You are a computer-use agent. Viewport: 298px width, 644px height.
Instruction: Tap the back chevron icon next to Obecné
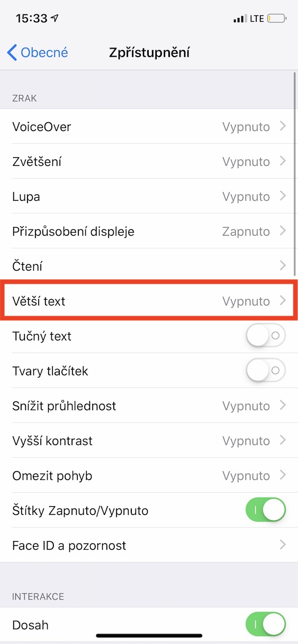click(12, 52)
